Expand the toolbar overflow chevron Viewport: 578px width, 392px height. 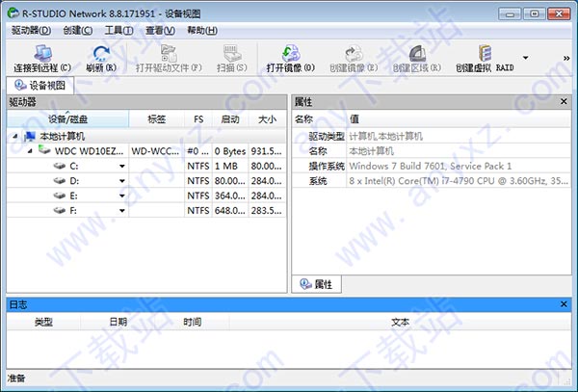pyautogui.click(x=566, y=58)
